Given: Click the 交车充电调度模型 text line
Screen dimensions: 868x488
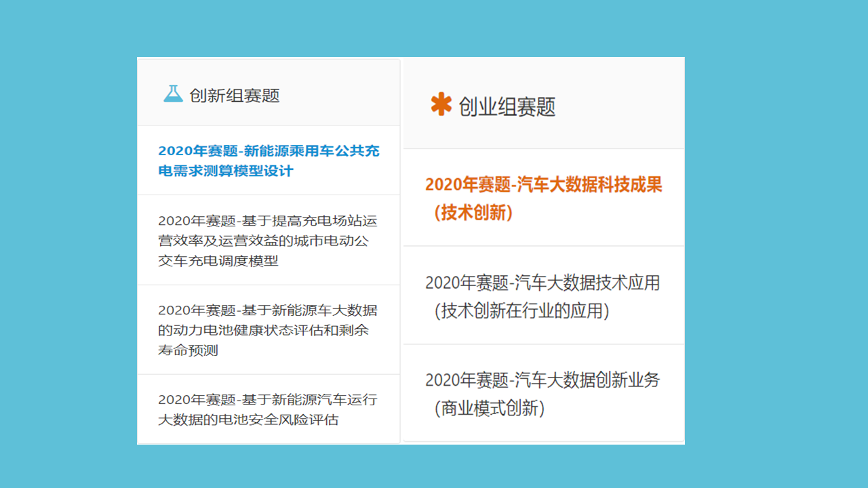Looking at the screenshot, I should 218,261.
